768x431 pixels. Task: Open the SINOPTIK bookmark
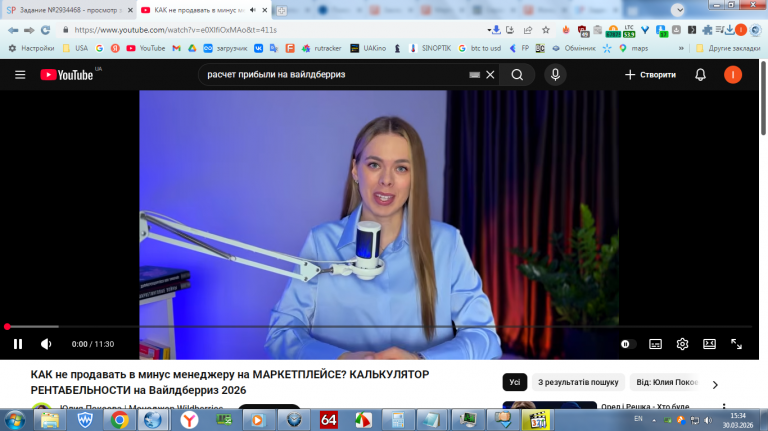tap(430, 48)
